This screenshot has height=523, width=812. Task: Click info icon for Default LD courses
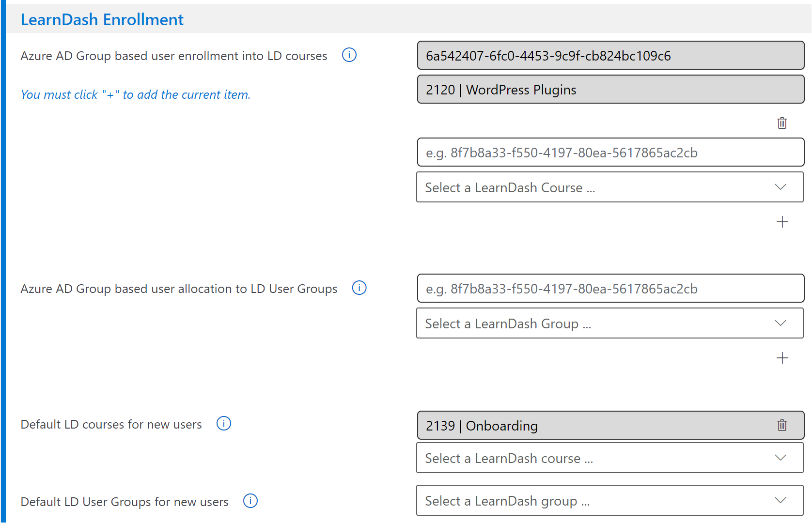click(223, 424)
